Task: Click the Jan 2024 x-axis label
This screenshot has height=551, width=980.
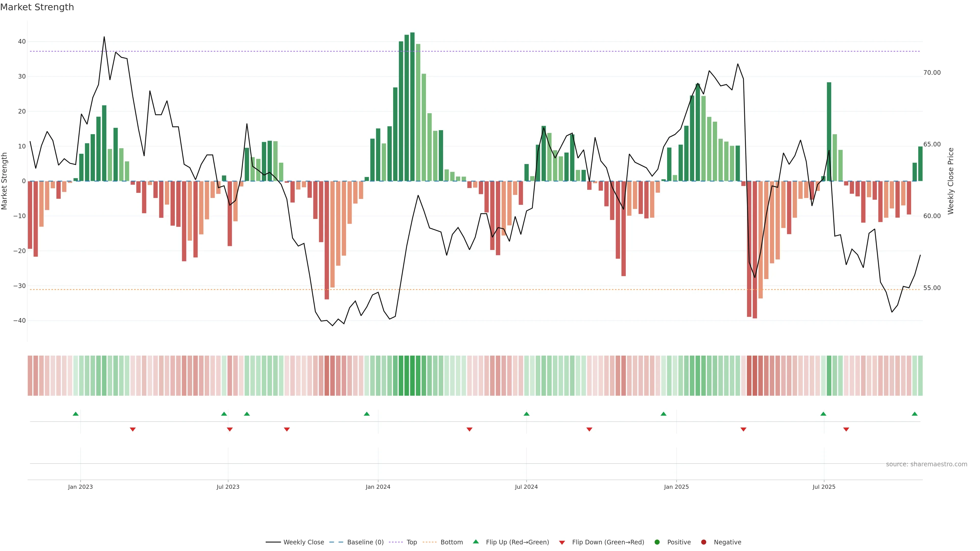Action: tap(378, 487)
